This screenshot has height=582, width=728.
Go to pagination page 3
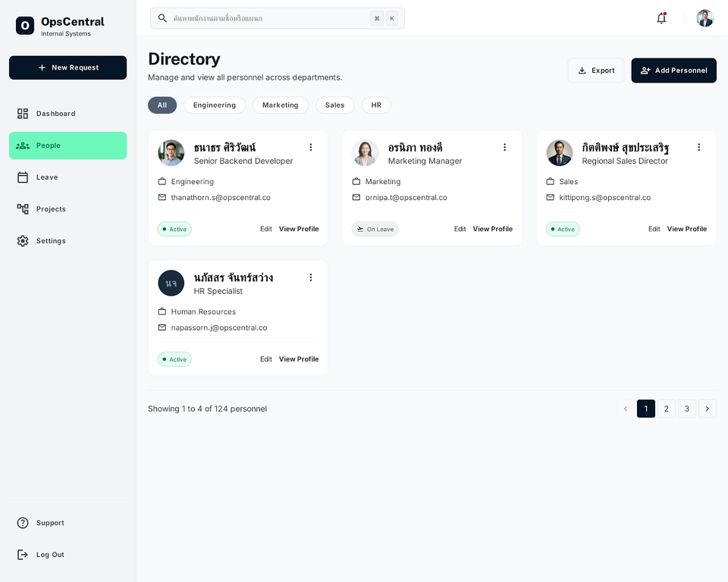(x=687, y=409)
